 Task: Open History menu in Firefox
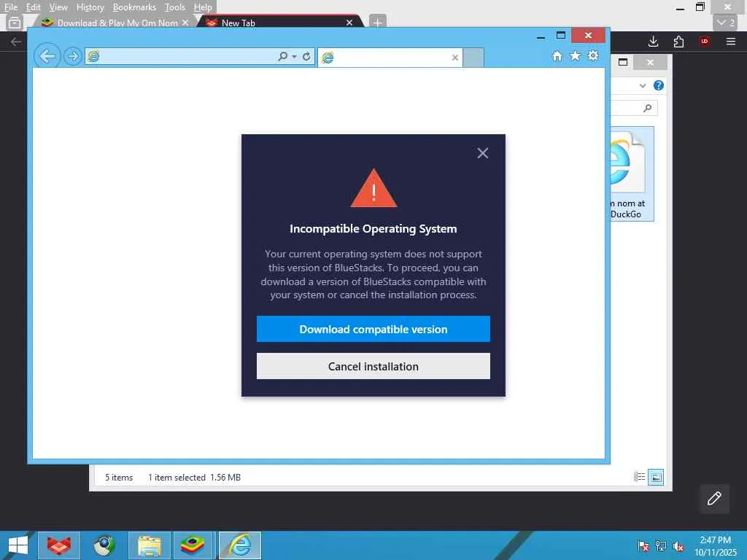(90, 7)
